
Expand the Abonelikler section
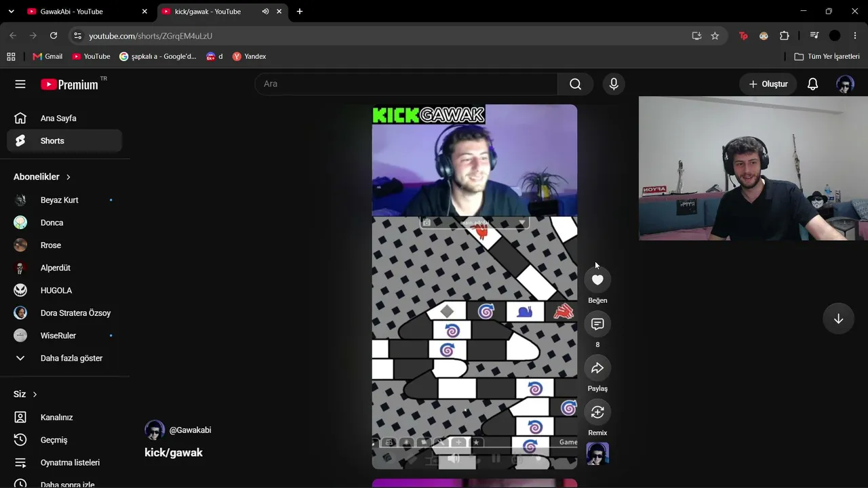[43, 177]
